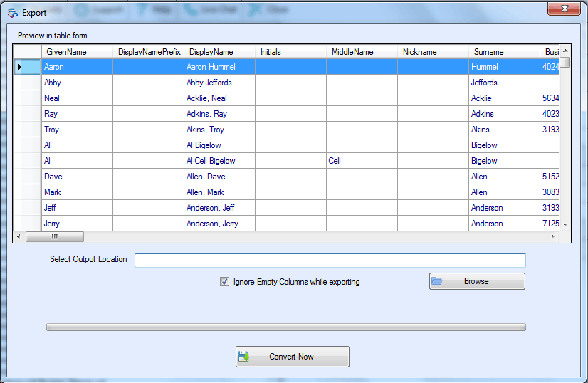This screenshot has width=588, height=383.
Task: Click the Allen surname cell in Mark row
Action: click(x=505, y=192)
